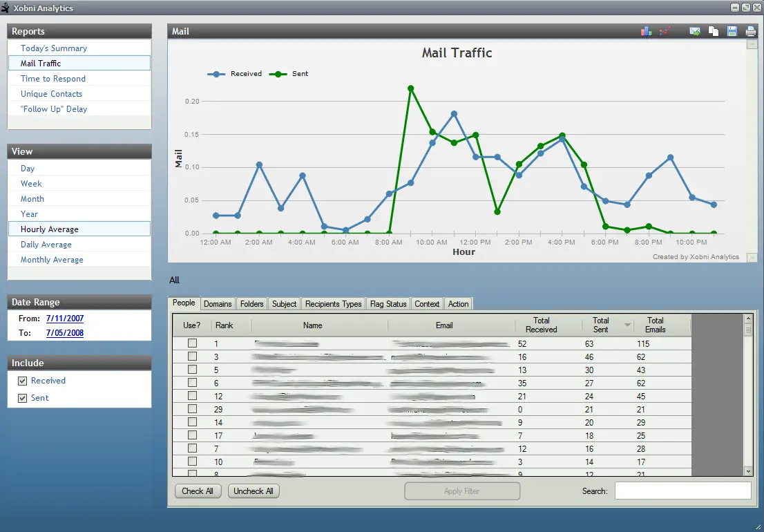Check the Use box for rank 14
The width and height of the screenshot is (764, 532).
click(192, 422)
